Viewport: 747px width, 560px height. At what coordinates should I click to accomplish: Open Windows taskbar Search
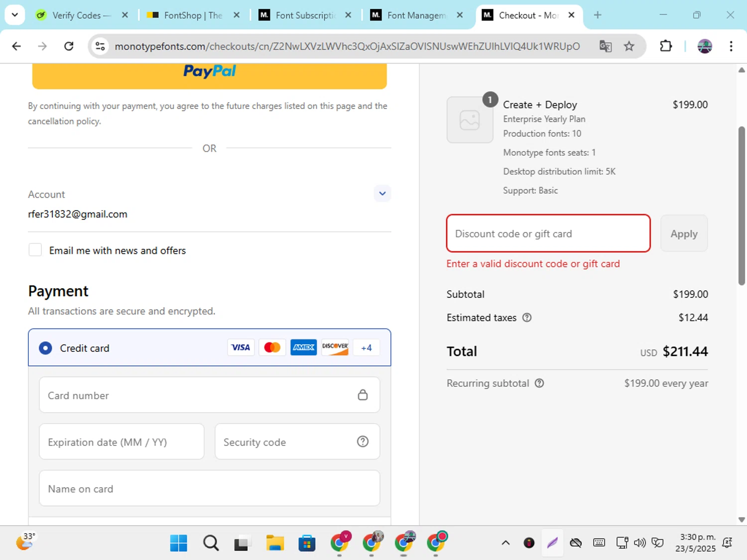(x=211, y=543)
